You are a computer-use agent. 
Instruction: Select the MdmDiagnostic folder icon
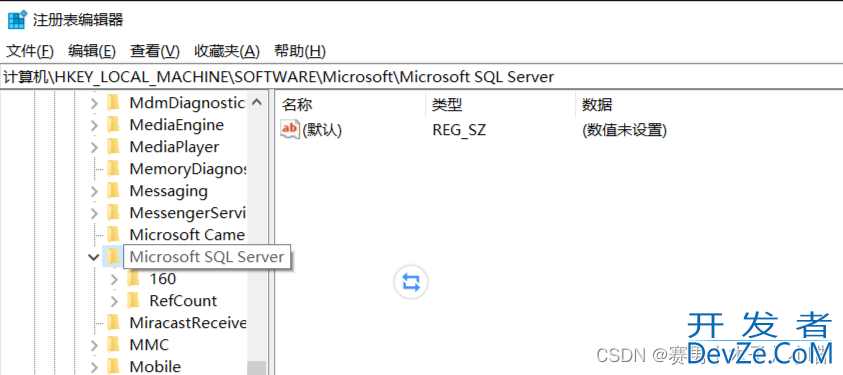pos(113,103)
